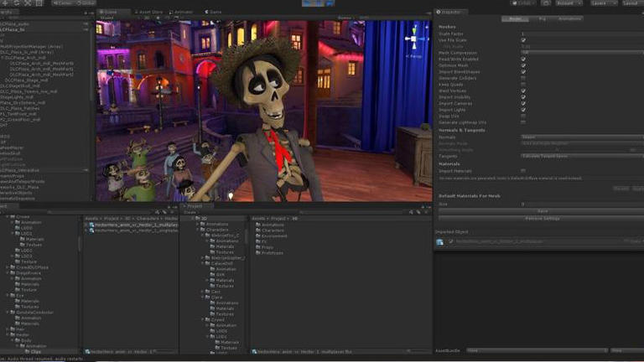
Task: Click the imported object model icon
Action: [x=440, y=242]
